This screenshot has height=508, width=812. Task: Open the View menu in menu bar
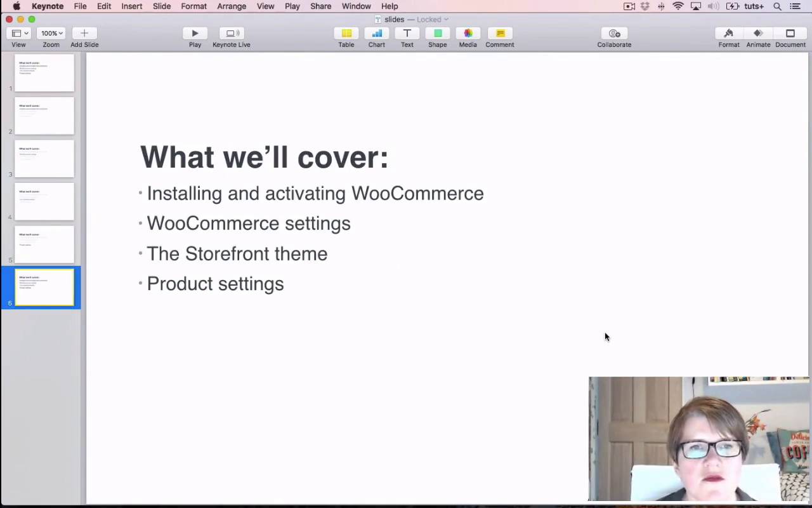point(265,6)
